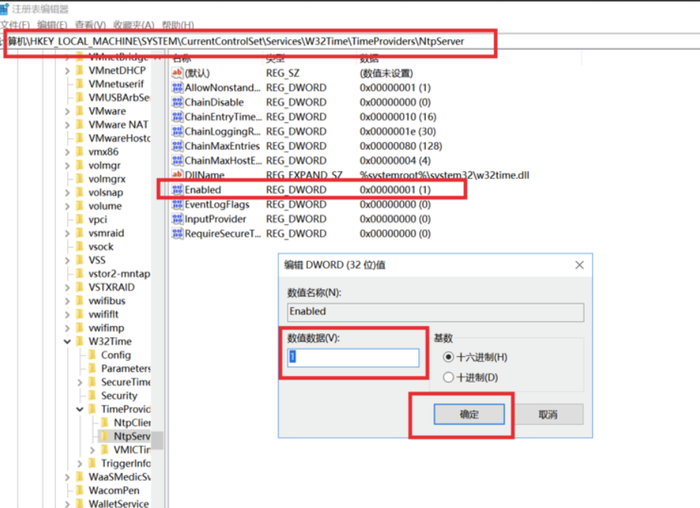
Task: Expand the SecureTime tree node
Action: click(x=79, y=382)
